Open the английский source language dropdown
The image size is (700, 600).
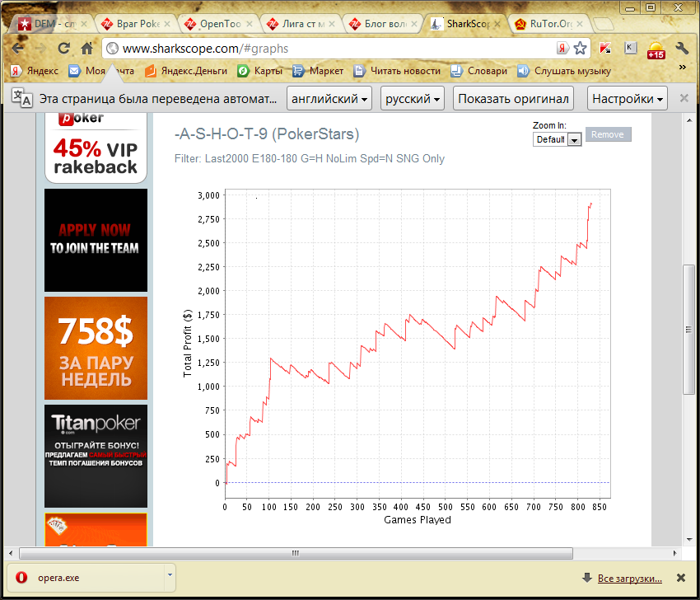(x=329, y=98)
